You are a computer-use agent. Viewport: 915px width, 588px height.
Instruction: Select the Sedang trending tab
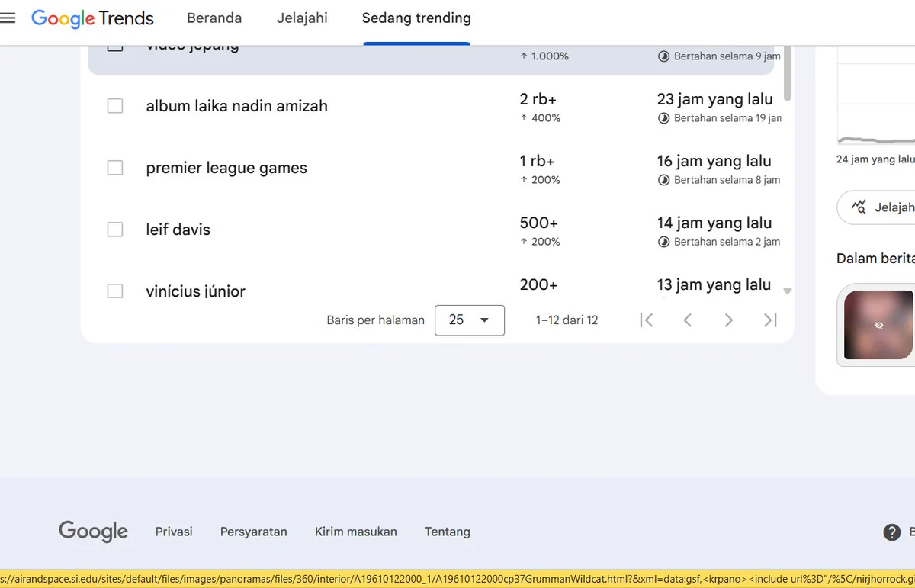pyautogui.click(x=416, y=18)
